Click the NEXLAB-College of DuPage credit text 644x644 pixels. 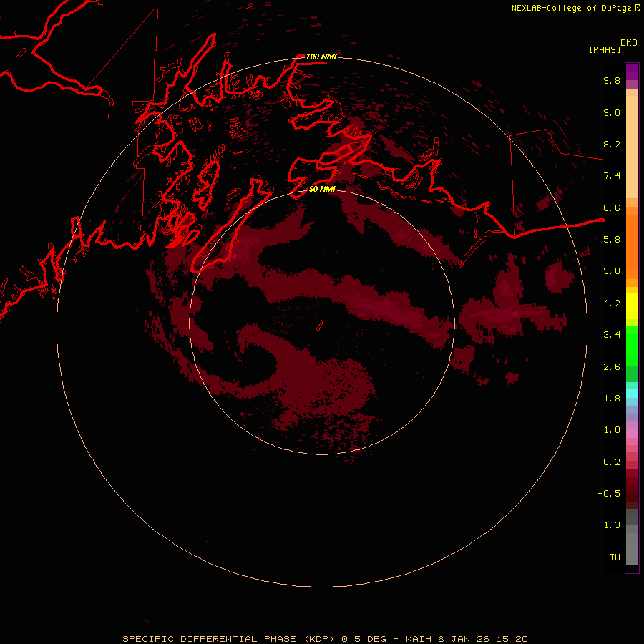click(571, 8)
